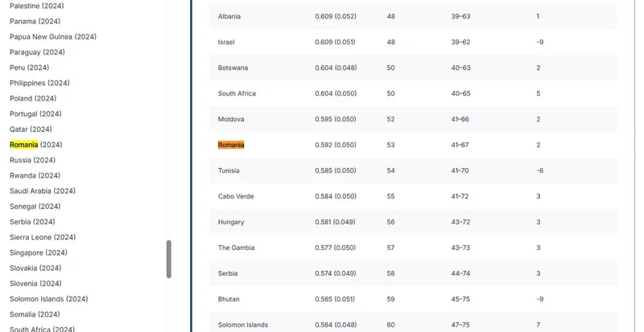Open Somalia (2024) in the sidebar

pos(35,314)
